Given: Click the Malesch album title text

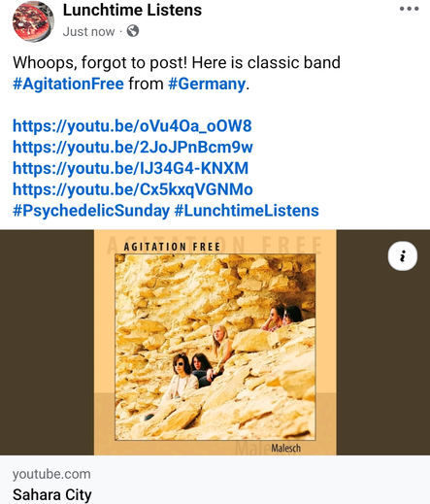Looking at the screenshot, I should (286, 449).
